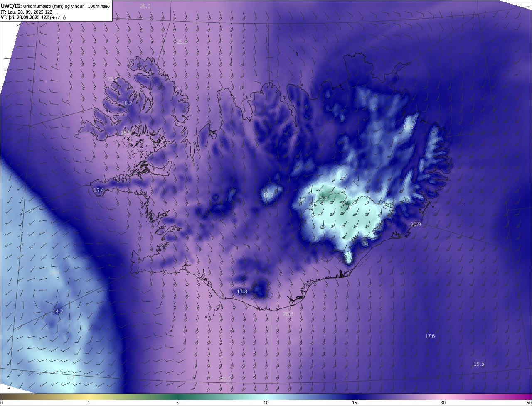Click the '26.3' value label off the south coast
Screen dimensions: 532x406
[x=288, y=314]
